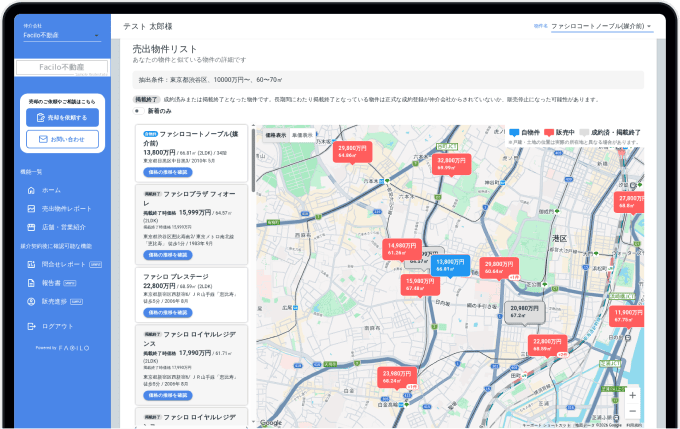Open 報告書 menu item

coord(51,283)
